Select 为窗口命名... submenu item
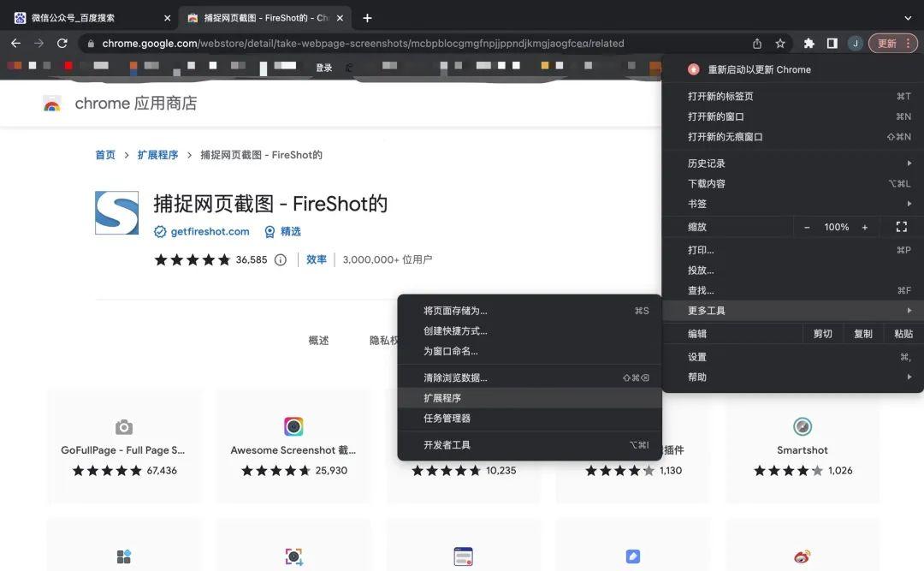 (530, 350)
